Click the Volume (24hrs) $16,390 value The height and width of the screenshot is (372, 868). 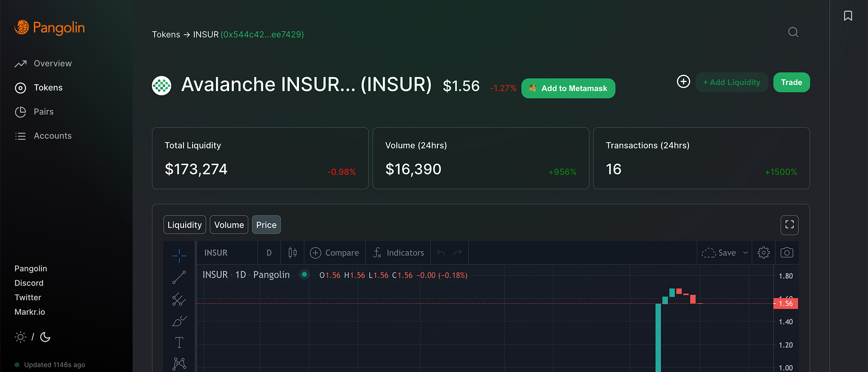coord(413,169)
